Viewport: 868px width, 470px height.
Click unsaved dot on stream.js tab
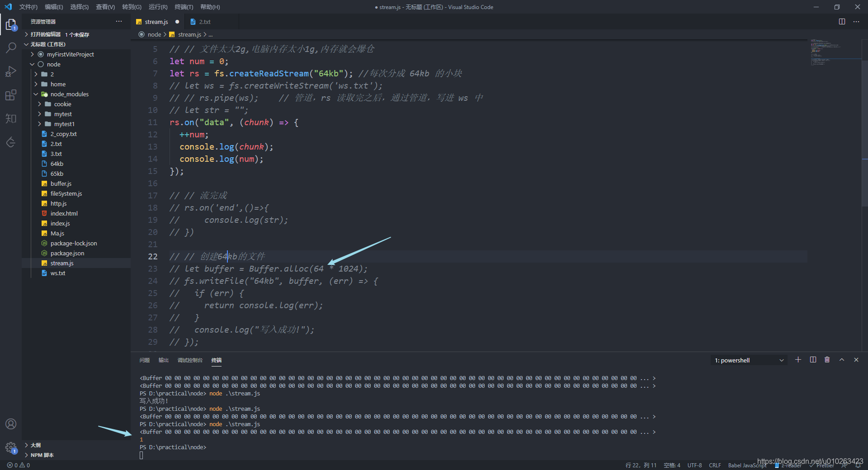(177, 22)
